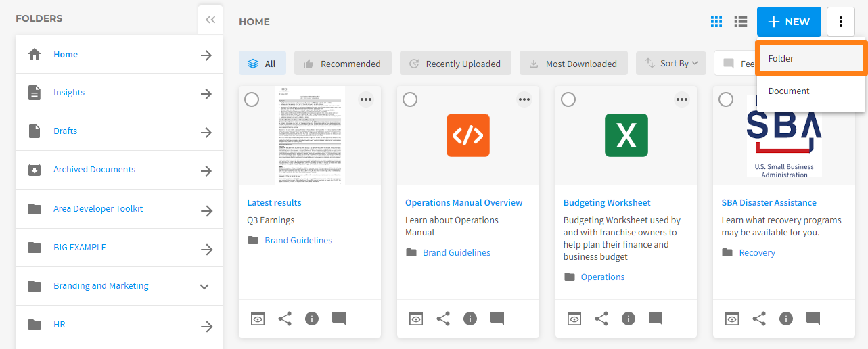Share the Latest results document
This screenshot has height=349, width=868.
pos(285,319)
